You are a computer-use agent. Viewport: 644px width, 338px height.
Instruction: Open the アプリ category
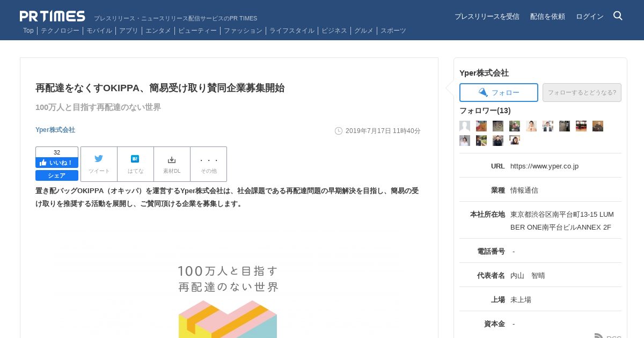(129, 31)
